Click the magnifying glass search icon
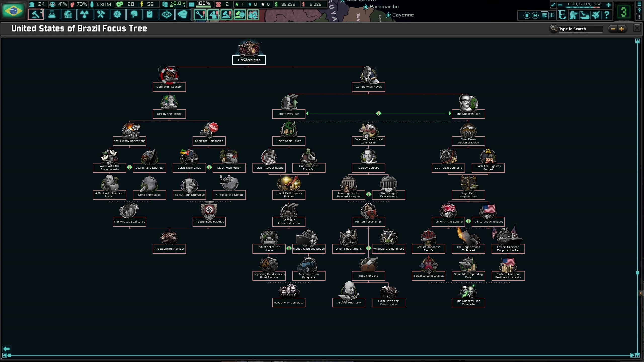Image resolution: width=644 pixels, height=362 pixels. (x=553, y=29)
